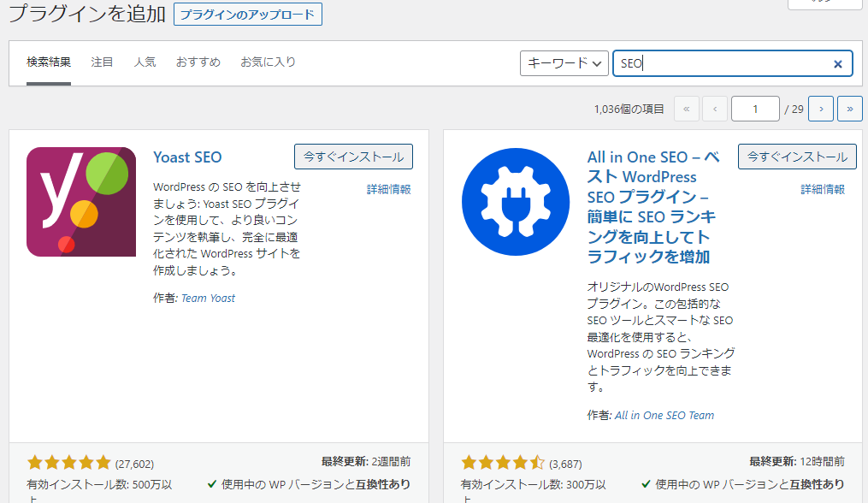
Task: Click All in One SEO compatibility checkmark
Action: pyautogui.click(x=646, y=484)
